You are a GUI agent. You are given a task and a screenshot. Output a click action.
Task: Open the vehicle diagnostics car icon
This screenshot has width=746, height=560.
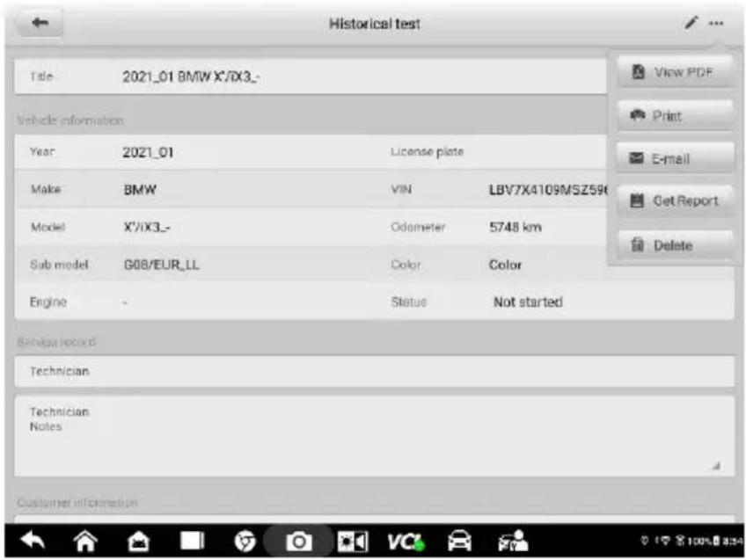click(x=459, y=541)
